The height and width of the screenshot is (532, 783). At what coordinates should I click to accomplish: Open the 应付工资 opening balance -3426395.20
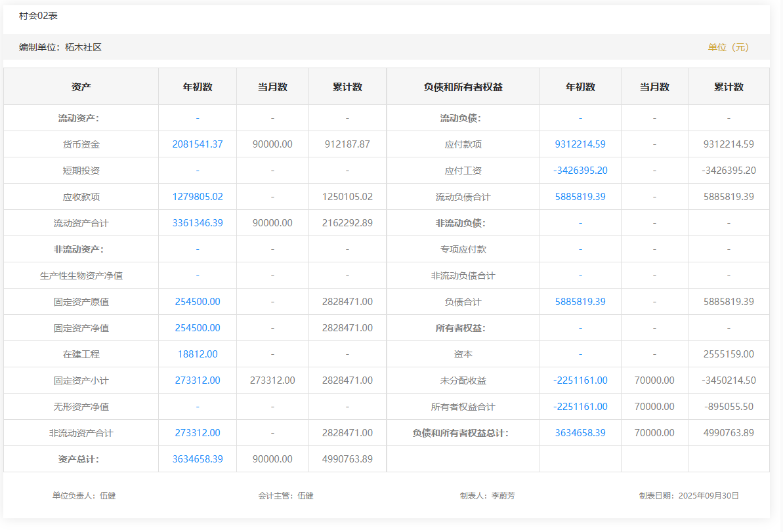pos(580,171)
